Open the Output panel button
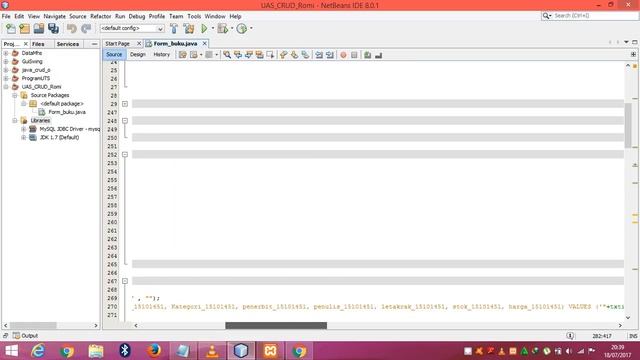The width and height of the screenshot is (640, 360). pos(25,336)
